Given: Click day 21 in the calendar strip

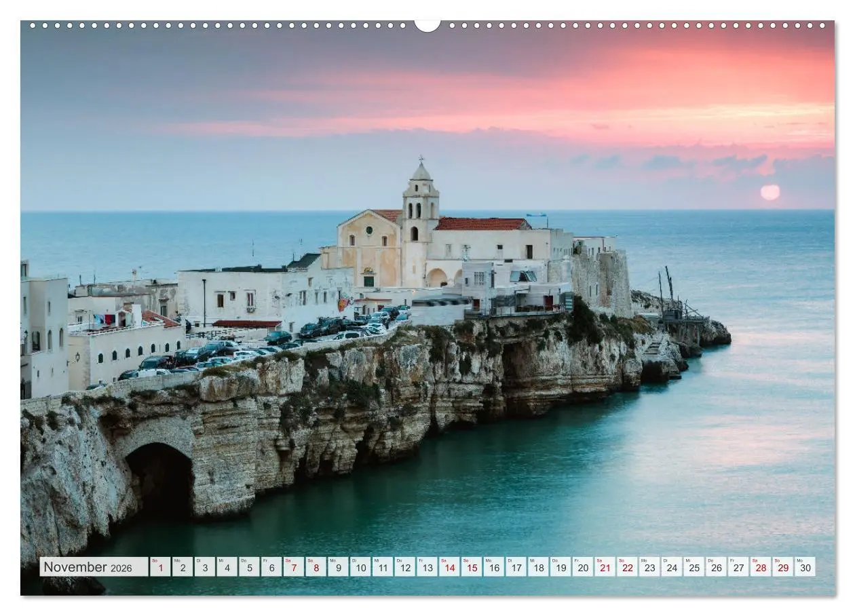Looking at the screenshot, I should (605, 567).
